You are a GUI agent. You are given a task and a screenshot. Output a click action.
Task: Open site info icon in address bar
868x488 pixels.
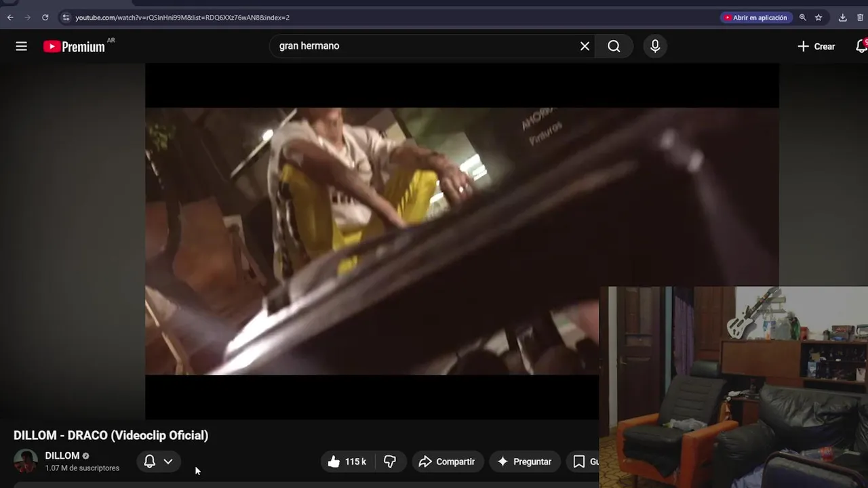point(66,18)
